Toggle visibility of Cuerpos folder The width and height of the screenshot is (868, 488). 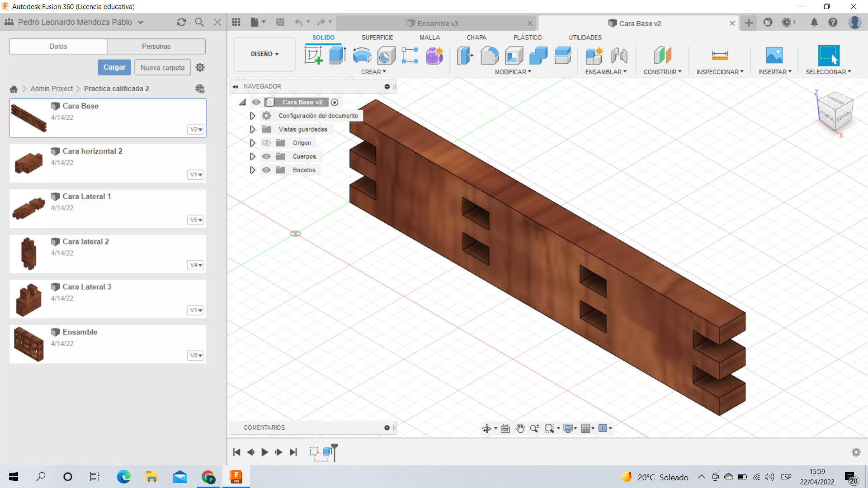(266, 156)
